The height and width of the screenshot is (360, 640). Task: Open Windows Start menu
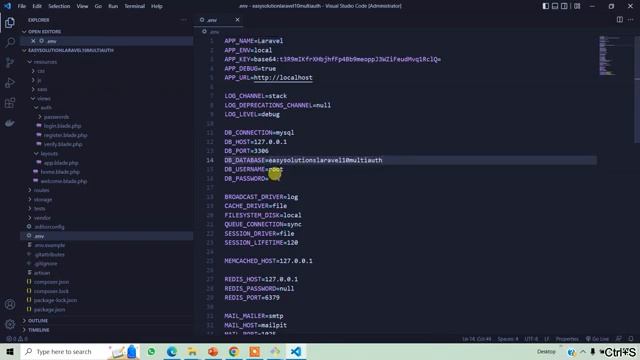10,351
